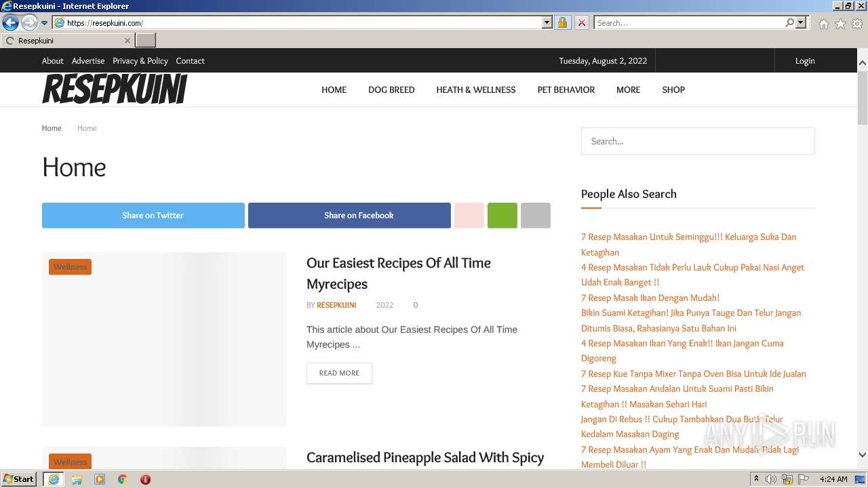868x488 pixels.
Task: Click the page scrollbar down arrow
Action: (862, 455)
